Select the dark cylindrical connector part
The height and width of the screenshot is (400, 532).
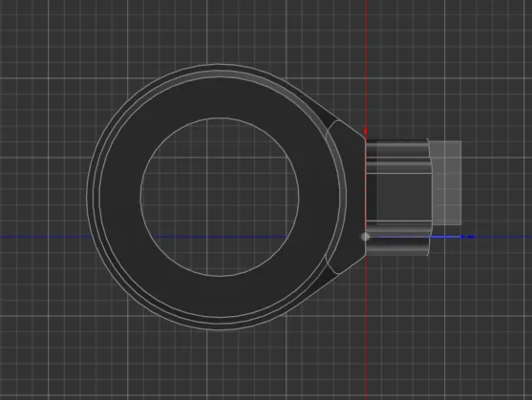pyautogui.click(x=397, y=198)
